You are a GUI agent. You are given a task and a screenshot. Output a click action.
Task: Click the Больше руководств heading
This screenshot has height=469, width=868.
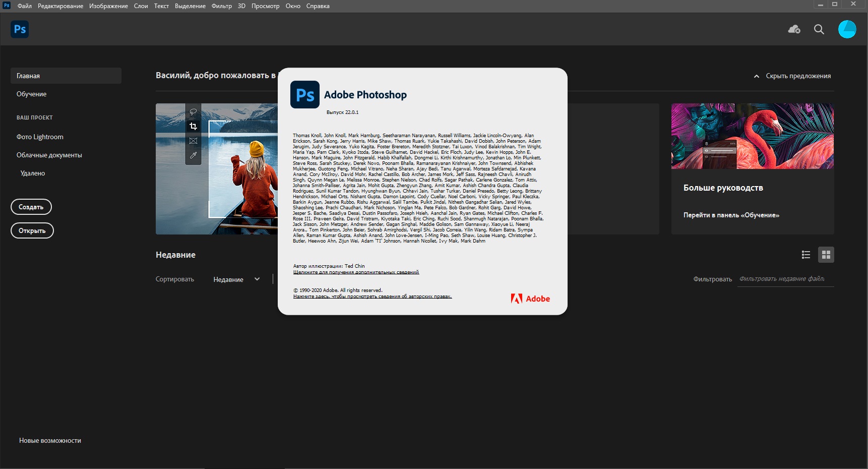723,188
